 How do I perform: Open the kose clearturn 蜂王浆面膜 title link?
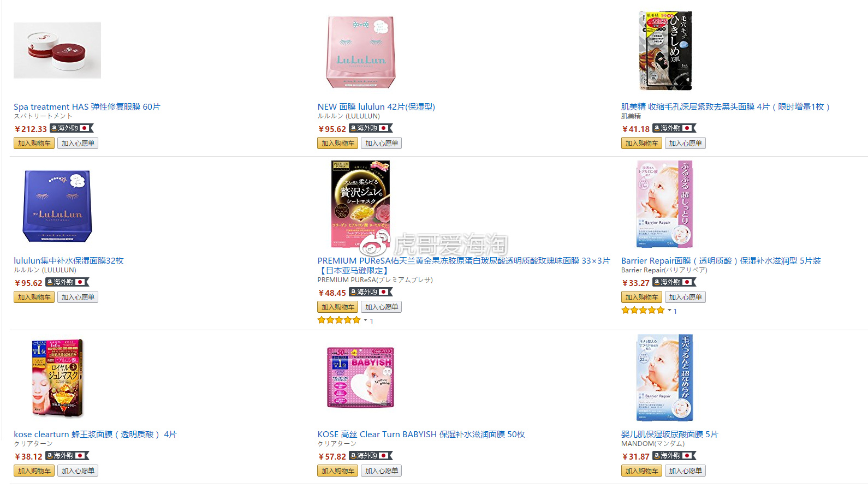click(95, 435)
